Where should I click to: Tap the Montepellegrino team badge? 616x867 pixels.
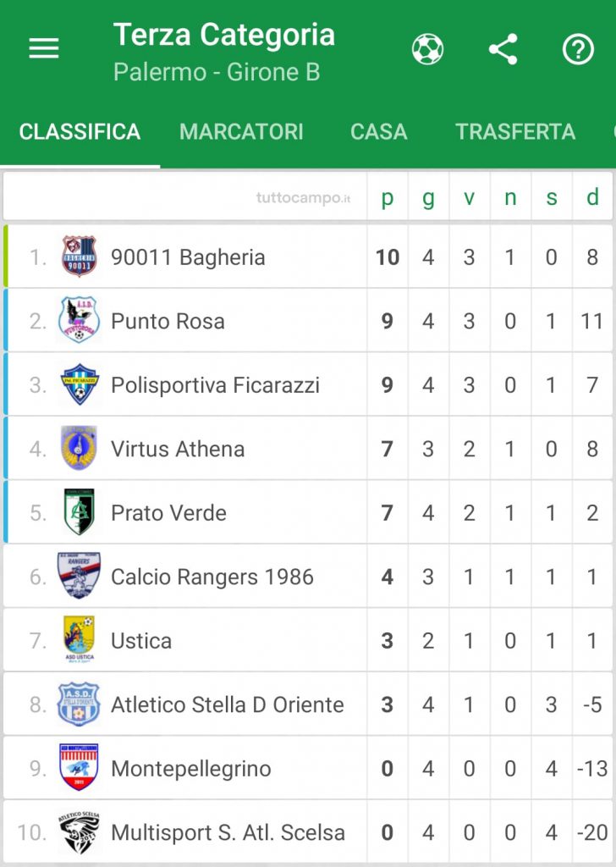79,767
